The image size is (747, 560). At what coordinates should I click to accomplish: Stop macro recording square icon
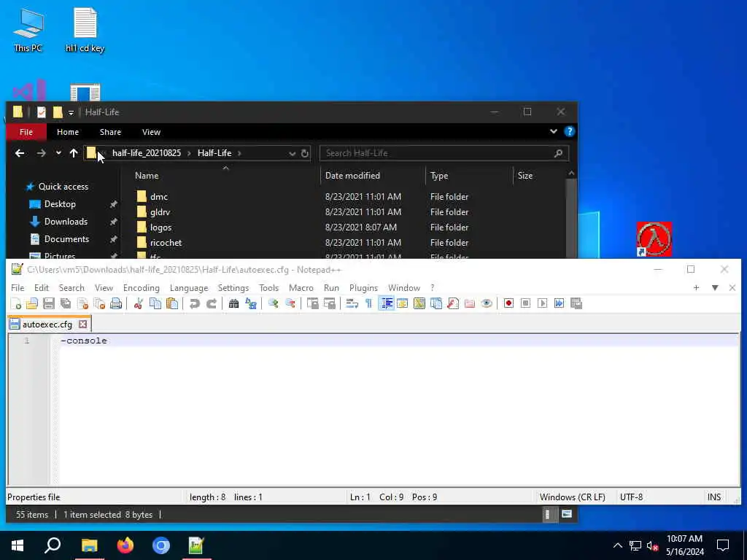(525, 303)
